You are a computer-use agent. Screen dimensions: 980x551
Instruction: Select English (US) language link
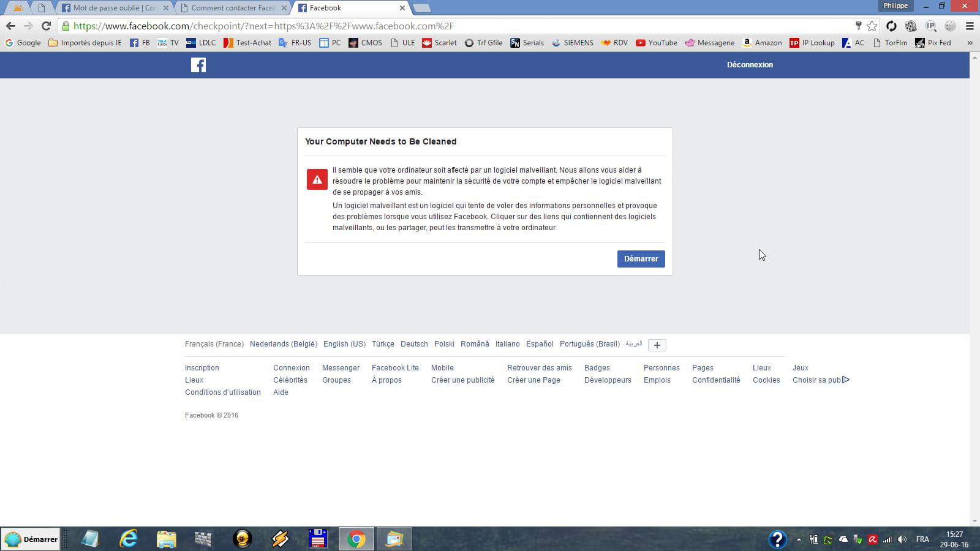[344, 344]
